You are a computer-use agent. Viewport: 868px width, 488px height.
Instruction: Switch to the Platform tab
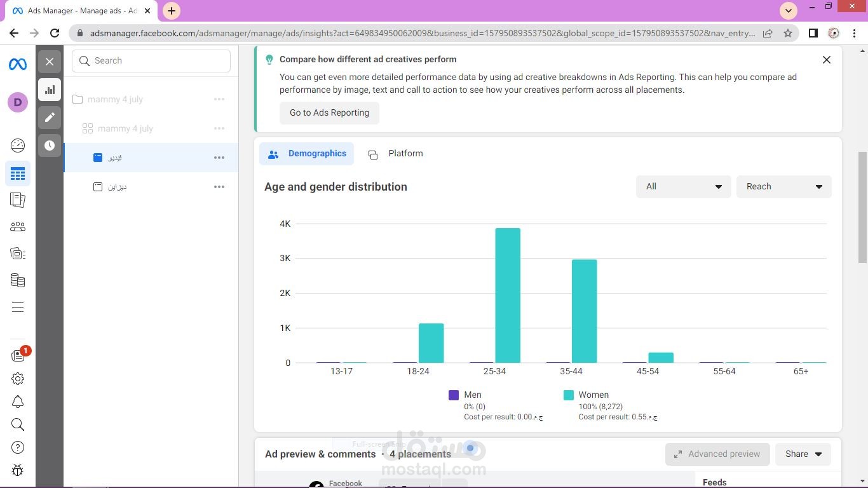pos(396,154)
